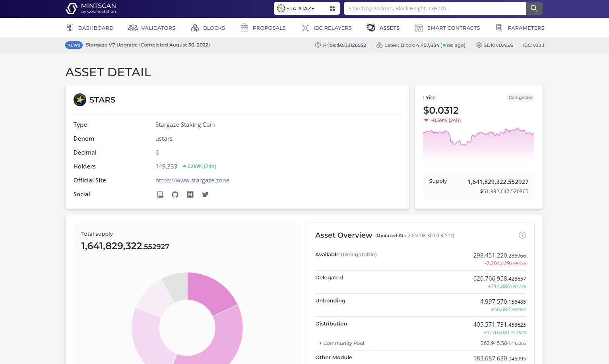609x364 pixels.
Task: Open the Twitter icon for STARS
Action: pos(205,194)
